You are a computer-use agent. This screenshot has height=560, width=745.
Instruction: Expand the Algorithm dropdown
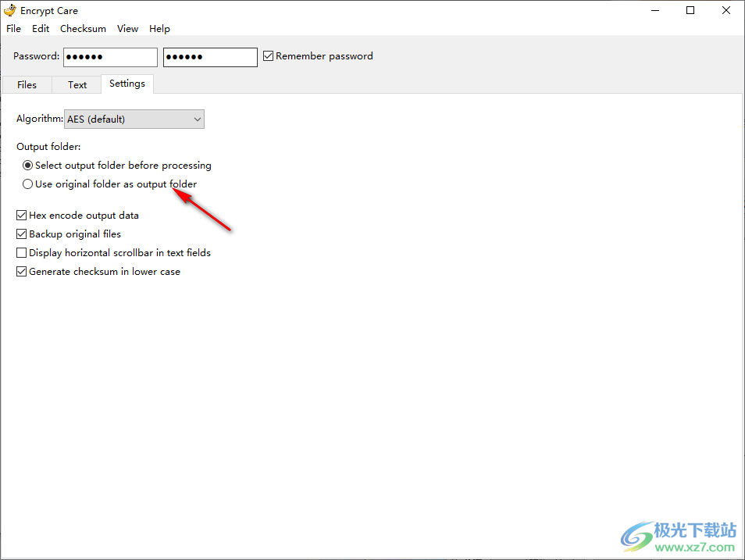click(x=134, y=119)
